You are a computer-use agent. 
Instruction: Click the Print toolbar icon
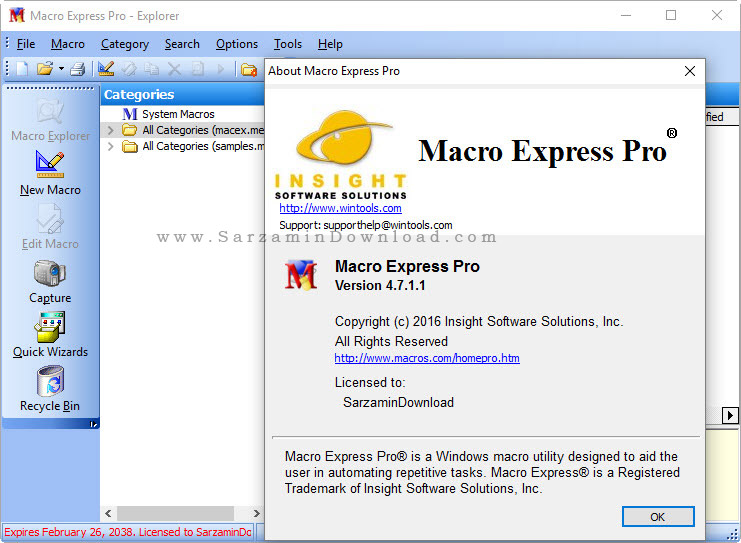(78, 69)
